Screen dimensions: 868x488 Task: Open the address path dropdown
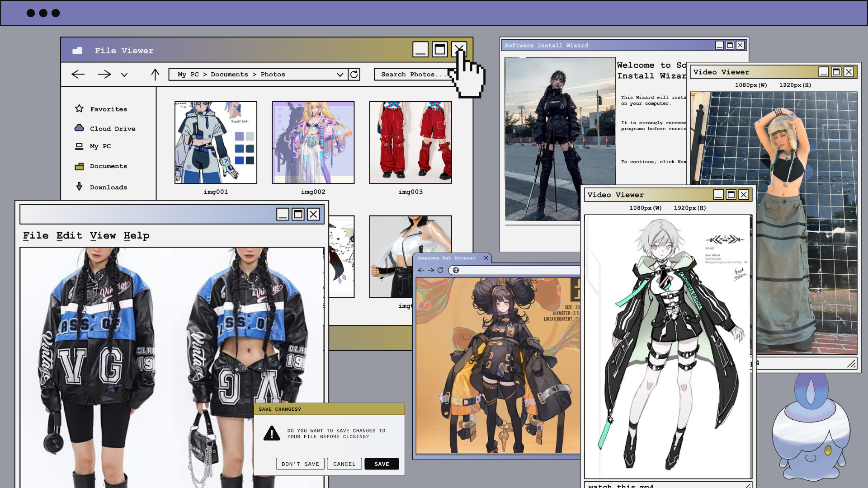pos(340,75)
